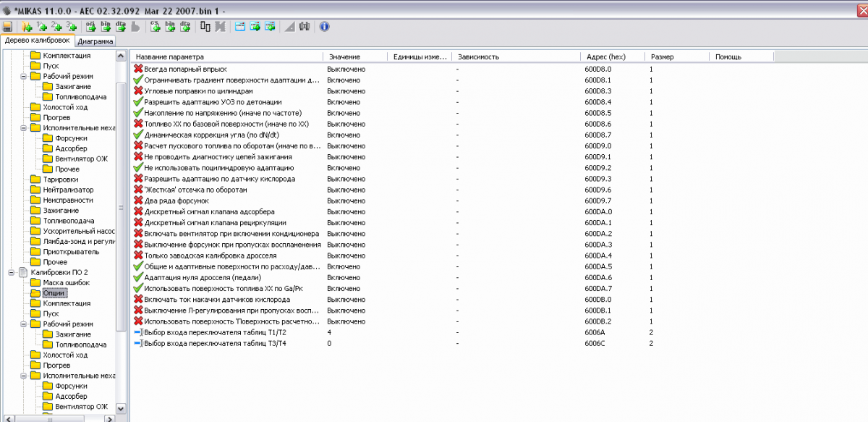Collapse 'Рабочий режим' node above 'Холостой ход' near top
This screenshot has width=868, height=422.
click(x=23, y=76)
